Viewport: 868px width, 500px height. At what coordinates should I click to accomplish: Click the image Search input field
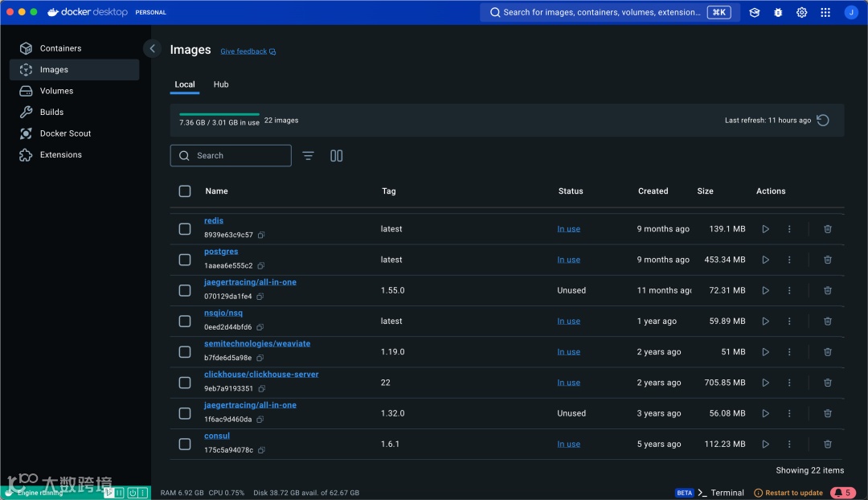[x=231, y=156]
